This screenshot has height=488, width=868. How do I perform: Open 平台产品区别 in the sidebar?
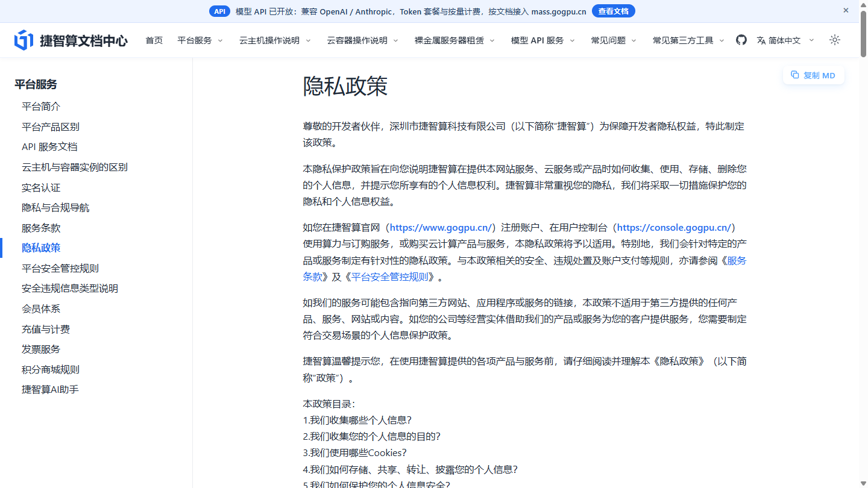tap(51, 127)
